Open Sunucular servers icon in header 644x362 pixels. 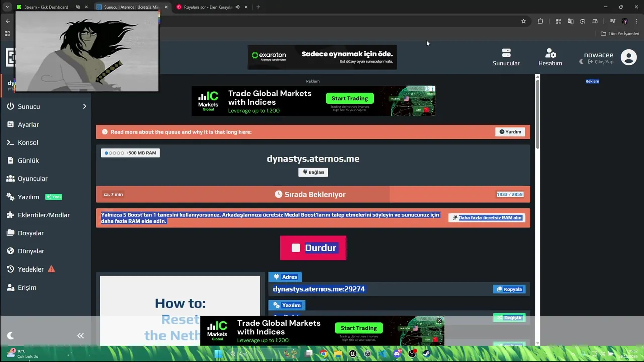[506, 53]
